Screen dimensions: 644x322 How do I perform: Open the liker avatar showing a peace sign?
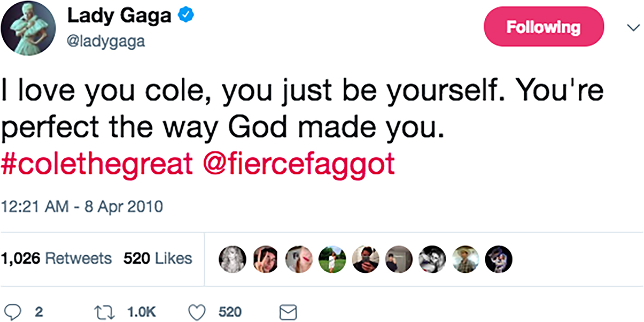coord(265,259)
